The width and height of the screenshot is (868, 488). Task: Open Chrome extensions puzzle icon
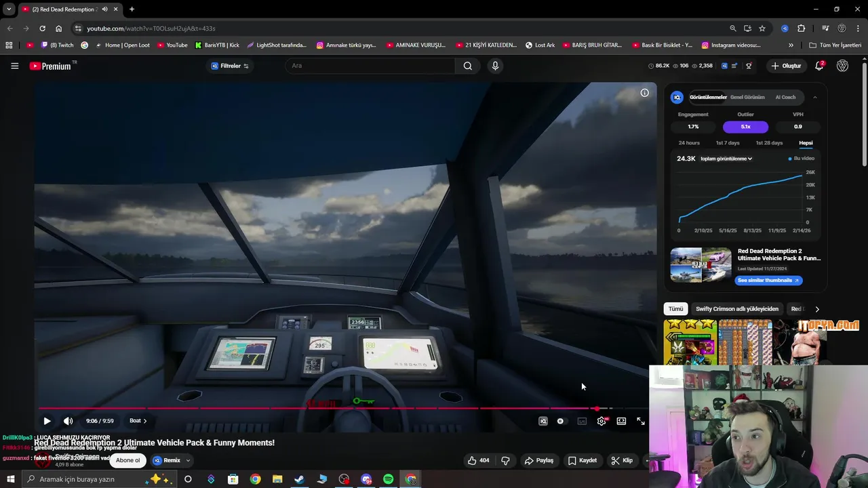coord(801,28)
